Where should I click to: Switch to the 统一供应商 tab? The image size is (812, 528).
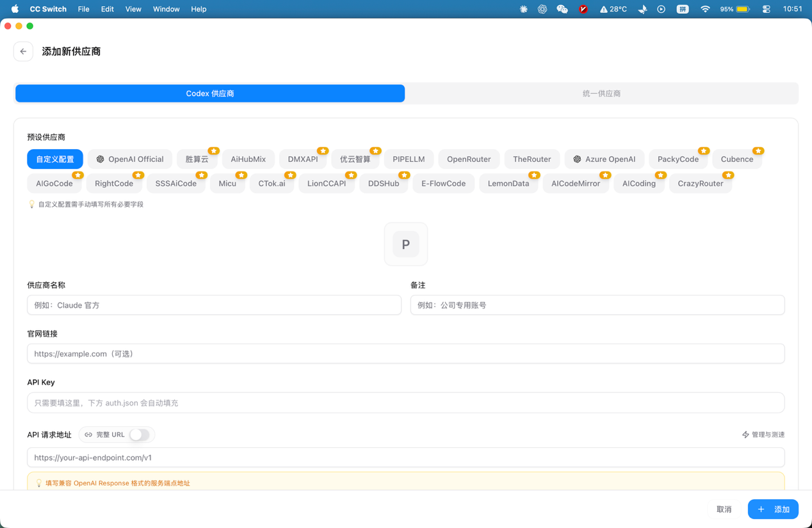tap(601, 93)
